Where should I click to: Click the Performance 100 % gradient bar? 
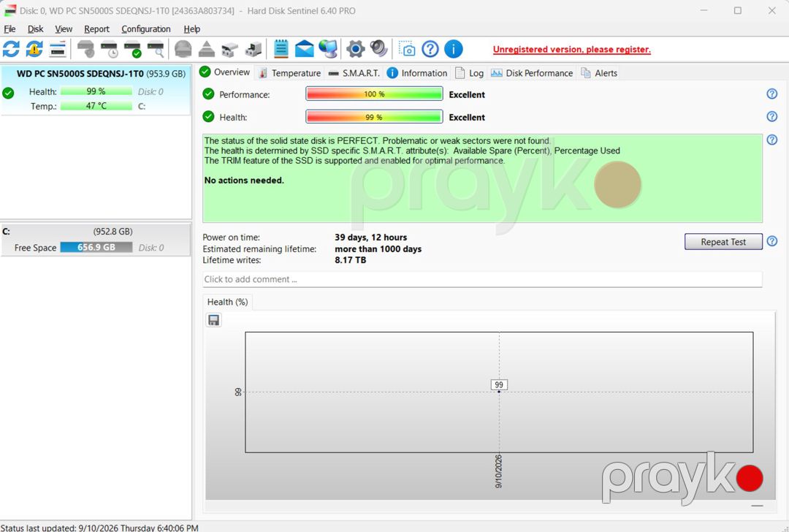[x=374, y=94]
